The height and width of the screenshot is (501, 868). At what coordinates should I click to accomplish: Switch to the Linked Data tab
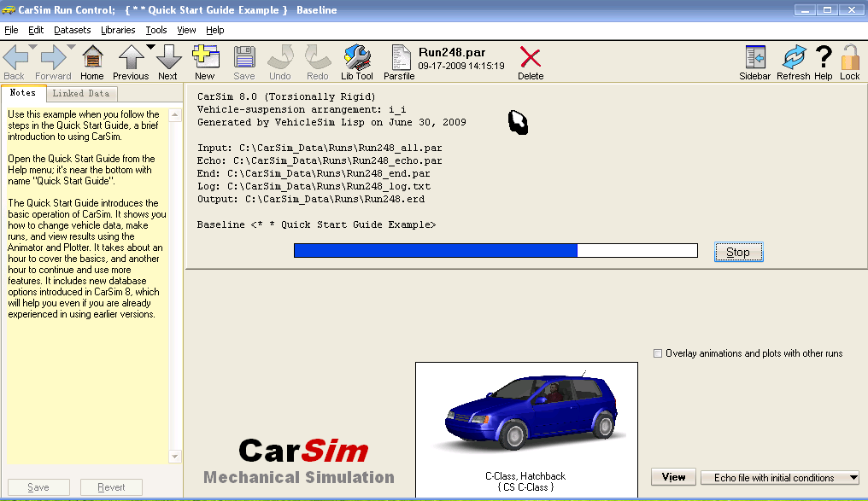(81, 93)
